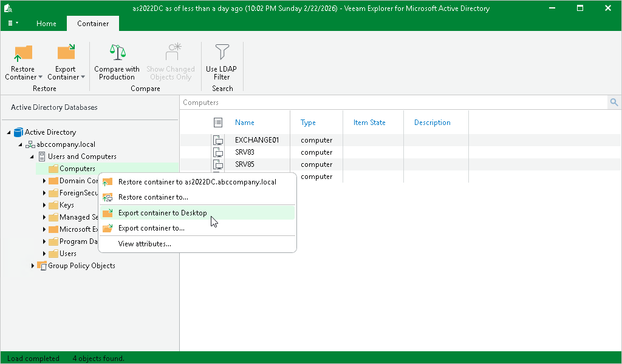Choose Export container to... menu entry
This screenshot has height=364, width=622.
[197, 228]
